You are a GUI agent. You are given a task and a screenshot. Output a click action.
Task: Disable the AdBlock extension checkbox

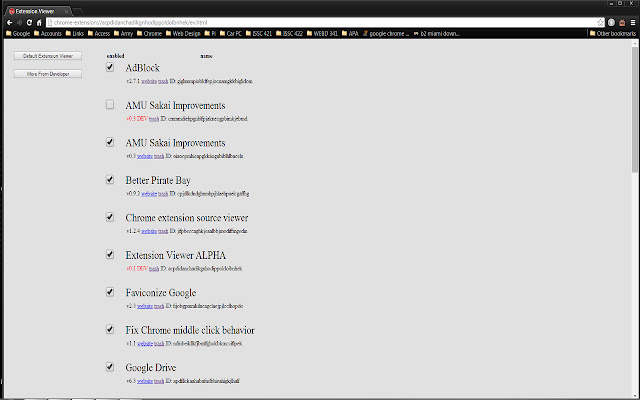pos(110,67)
